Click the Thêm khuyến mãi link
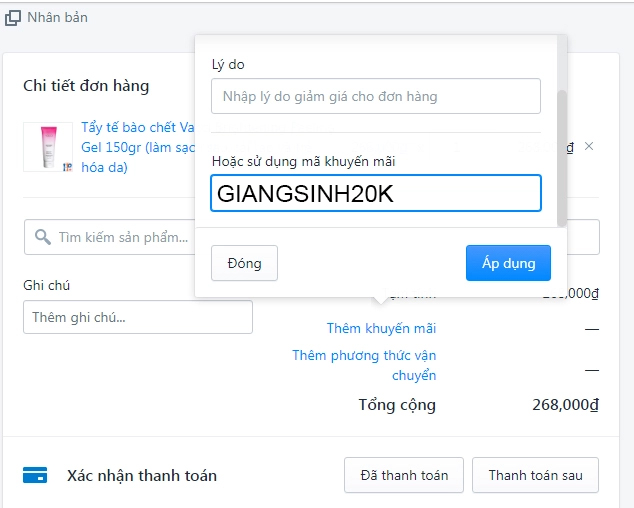Image resolution: width=634 pixels, height=508 pixels. 381,328
